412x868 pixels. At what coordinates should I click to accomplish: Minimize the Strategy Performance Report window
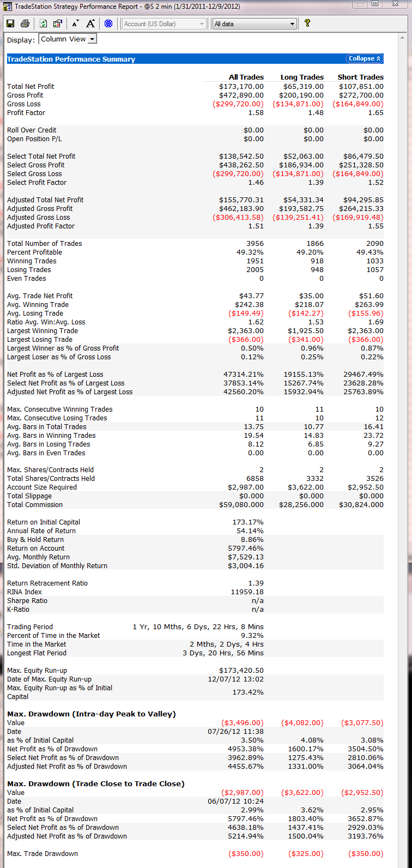pos(358,4)
